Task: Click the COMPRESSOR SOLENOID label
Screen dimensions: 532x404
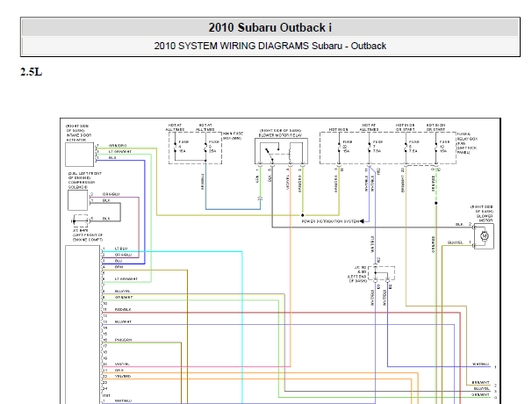Action: [x=82, y=184]
